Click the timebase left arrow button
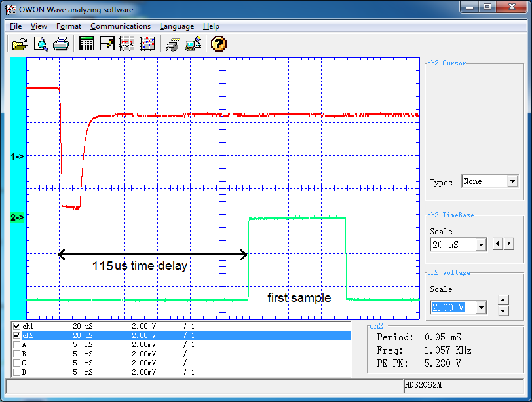 coord(498,244)
